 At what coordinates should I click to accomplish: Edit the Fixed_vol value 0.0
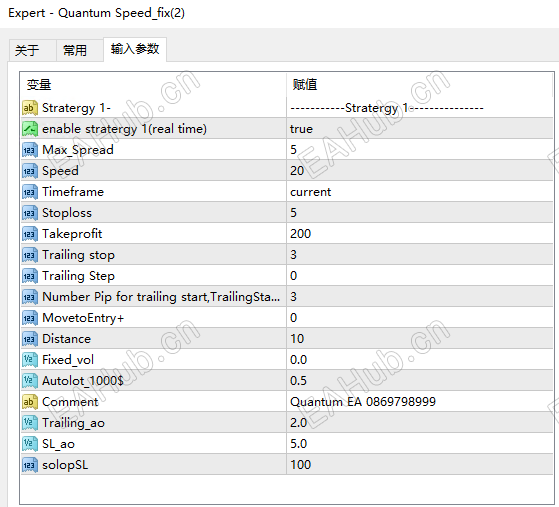coord(420,360)
